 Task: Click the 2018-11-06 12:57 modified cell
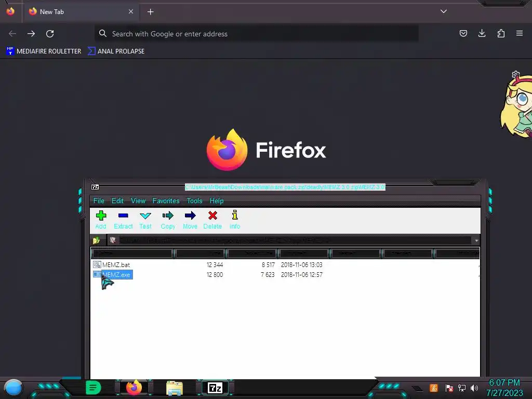(302, 274)
